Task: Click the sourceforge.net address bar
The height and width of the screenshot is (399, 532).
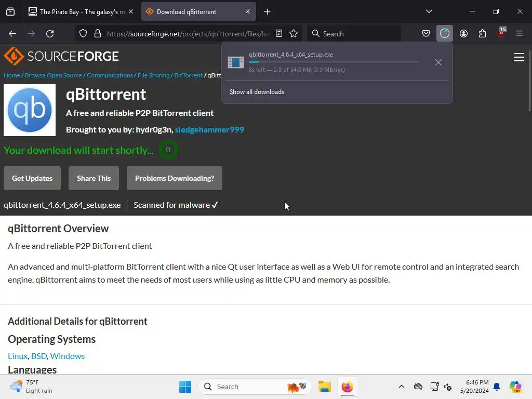Action: click(x=188, y=34)
